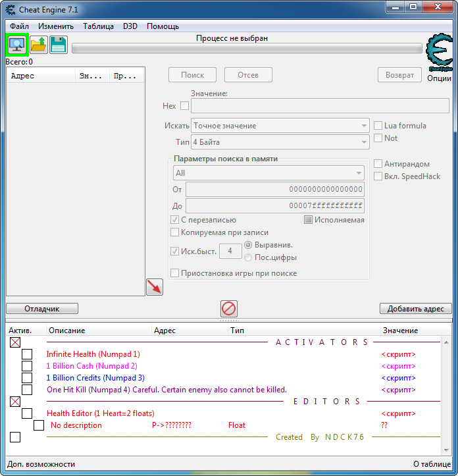Click the open cheat table folder icon
The image size is (458, 476).
click(x=39, y=45)
